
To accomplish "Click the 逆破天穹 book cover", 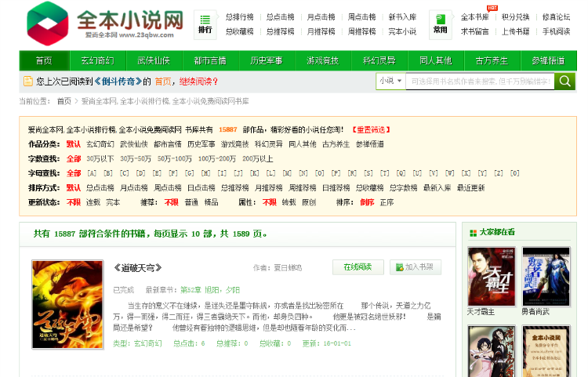I will 67,305.
